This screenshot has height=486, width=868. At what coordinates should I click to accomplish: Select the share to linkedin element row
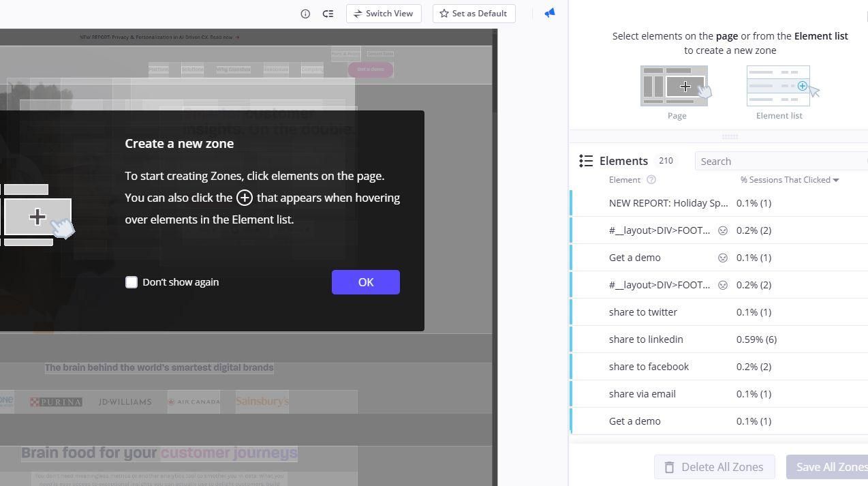pos(646,339)
